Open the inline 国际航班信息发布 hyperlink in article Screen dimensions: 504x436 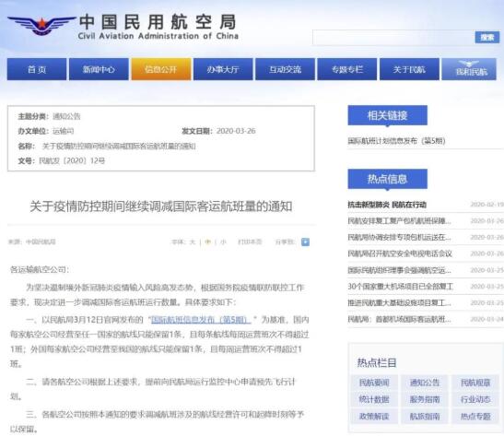coord(201,320)
